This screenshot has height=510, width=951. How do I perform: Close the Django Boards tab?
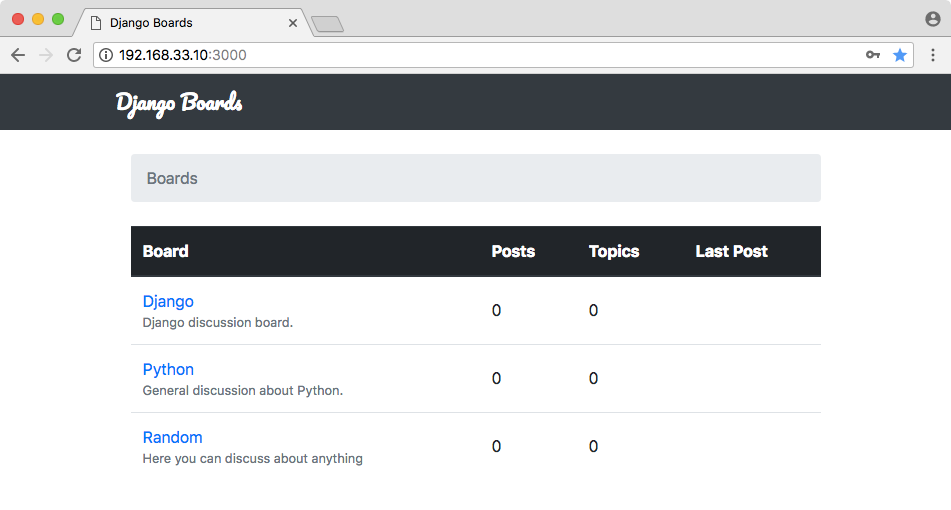[292, 23]
